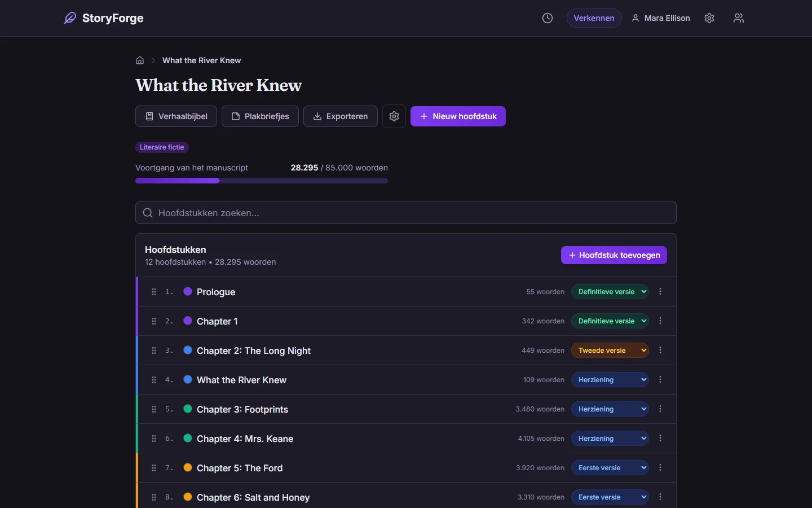Image resolution: width=812 pixels, height=508 pixels.
Task: Open Mara Ellison profile menu
Action: pos(661,18)
